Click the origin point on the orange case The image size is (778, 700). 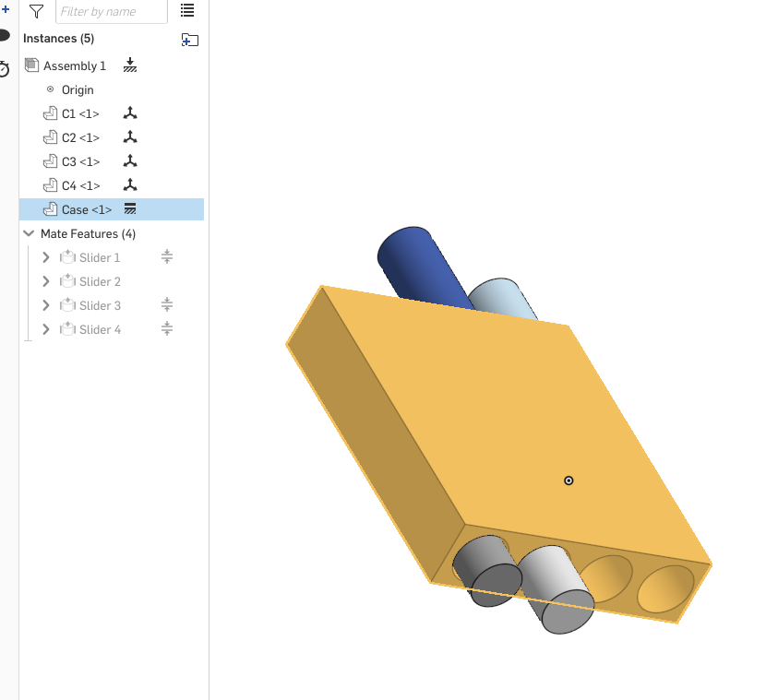point(569,481)
